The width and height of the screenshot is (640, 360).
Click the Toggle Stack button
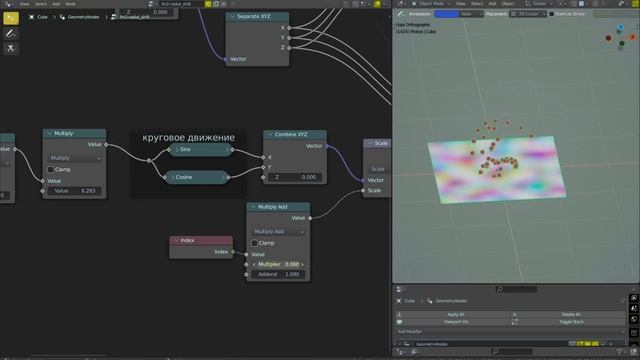[568, 322]
